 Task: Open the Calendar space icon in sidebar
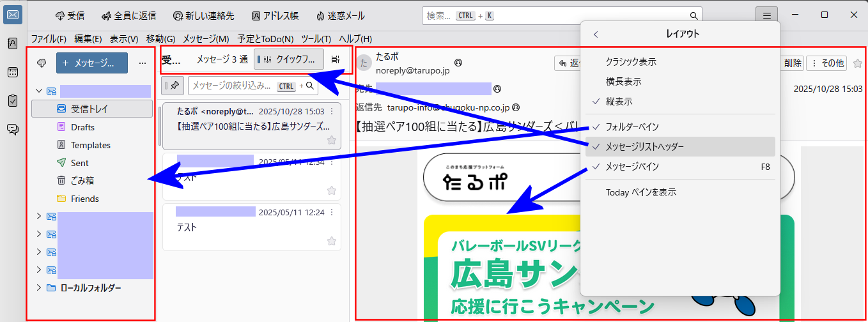tap(12, 72)
